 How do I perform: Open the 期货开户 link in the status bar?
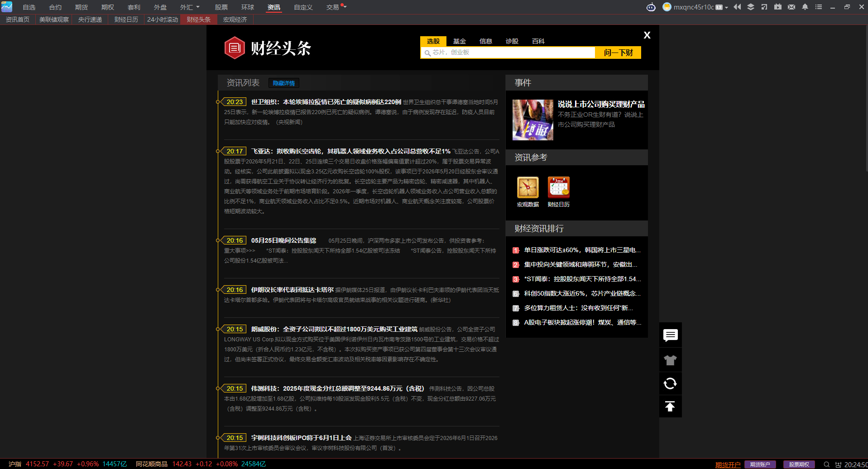click(x=728, y=464)
